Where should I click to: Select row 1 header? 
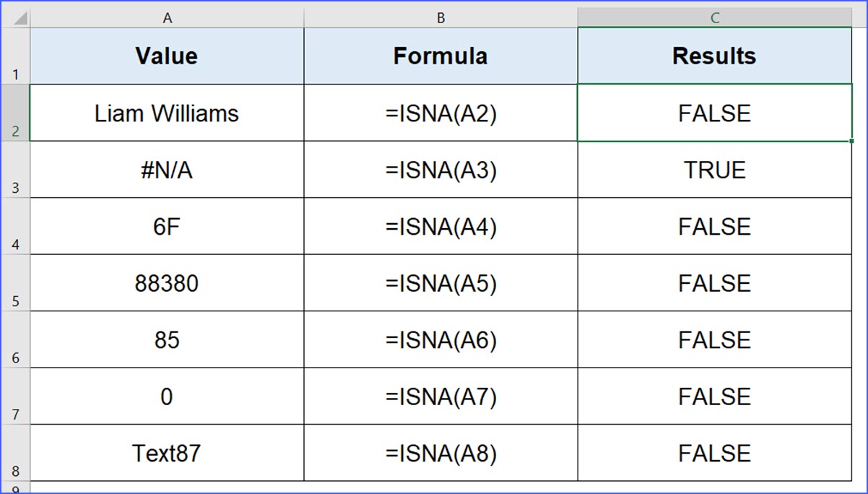(16, 56)
